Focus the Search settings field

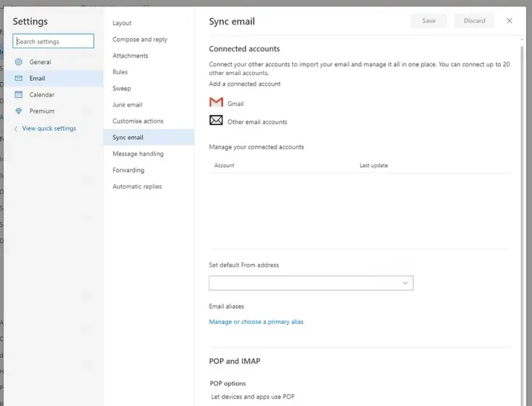53,41
